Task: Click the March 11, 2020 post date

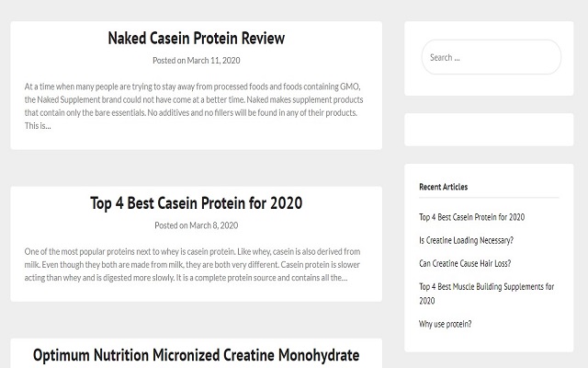Action: click(x=213, y=61)
